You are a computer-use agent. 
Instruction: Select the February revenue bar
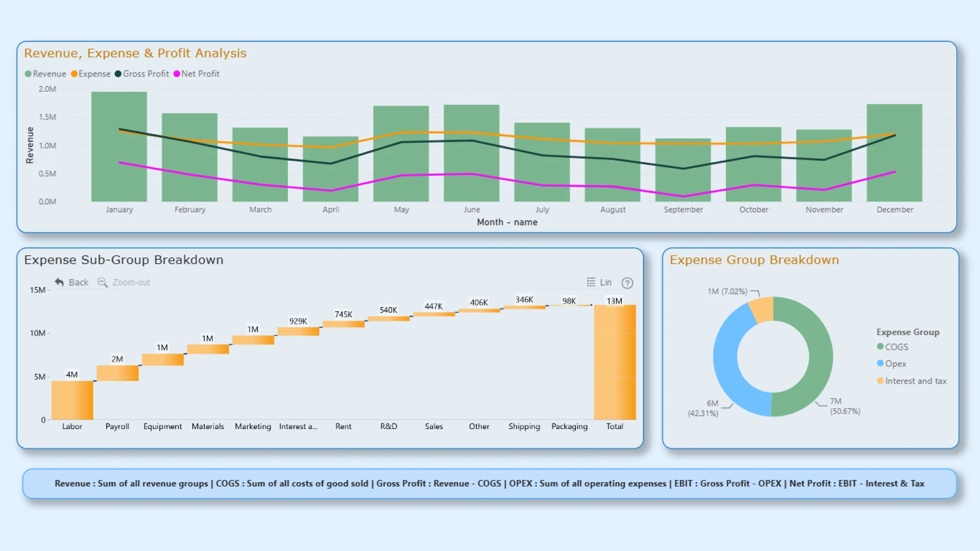pyautogui.click(x=189, y=157)
